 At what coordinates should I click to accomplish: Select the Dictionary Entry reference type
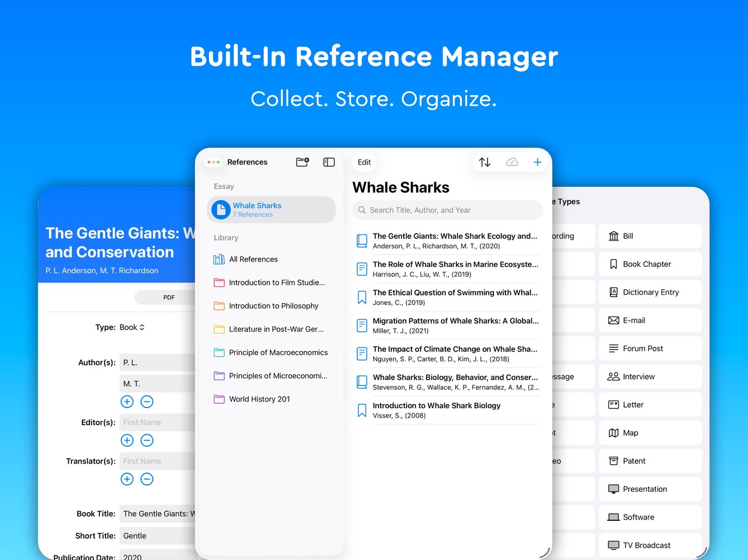pyautogui.click(x=650, y=292)
